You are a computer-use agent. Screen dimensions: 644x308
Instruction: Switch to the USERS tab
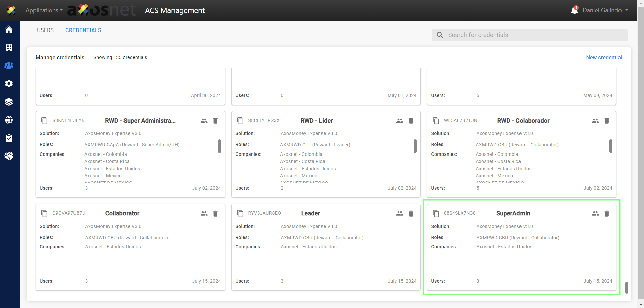click(45, 30)
